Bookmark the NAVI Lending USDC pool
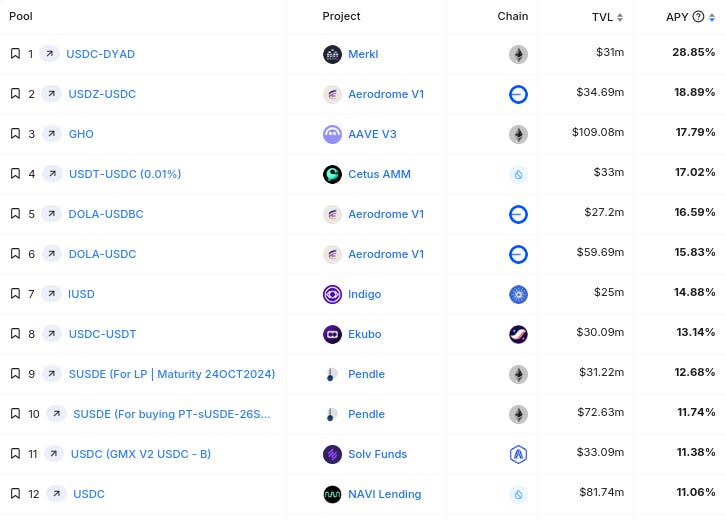Screen dimensions: 726x520 click(x=15, y=494)
